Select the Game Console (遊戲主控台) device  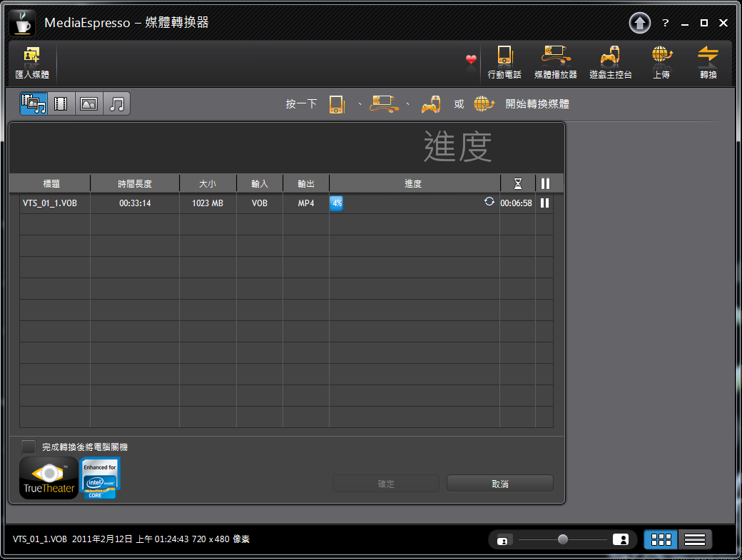click(x=611, y=63)
